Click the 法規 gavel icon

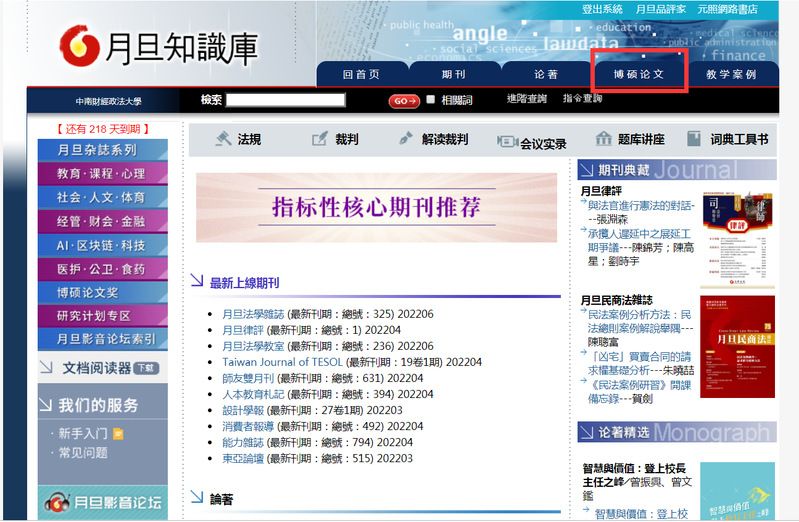point(224,140)
